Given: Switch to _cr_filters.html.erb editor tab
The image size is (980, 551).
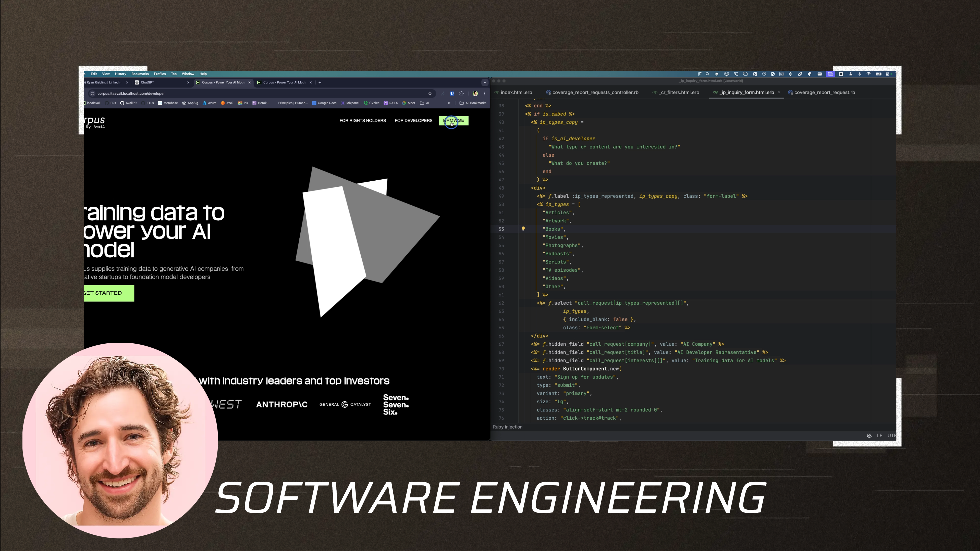Looking at the screenshot, I should 676,92.
